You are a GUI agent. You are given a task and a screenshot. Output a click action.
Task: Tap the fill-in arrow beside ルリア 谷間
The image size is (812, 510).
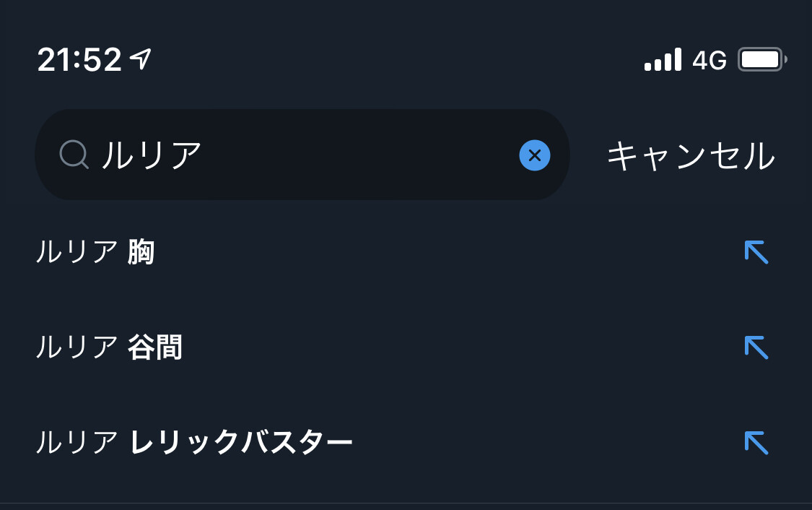click(756, 348)
